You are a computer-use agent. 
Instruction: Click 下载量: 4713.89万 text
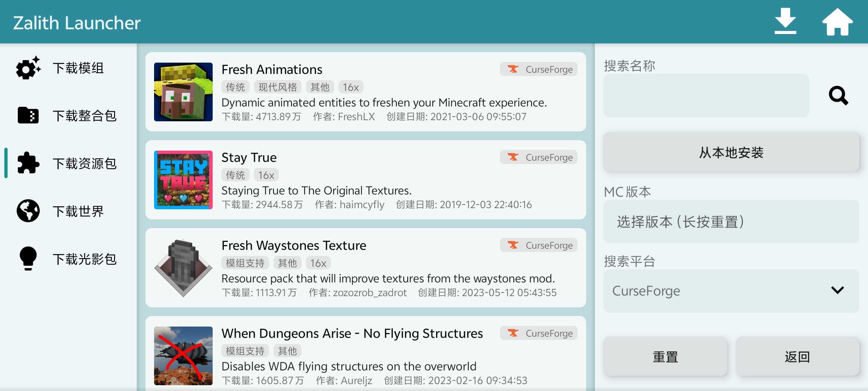coord(261,117)
